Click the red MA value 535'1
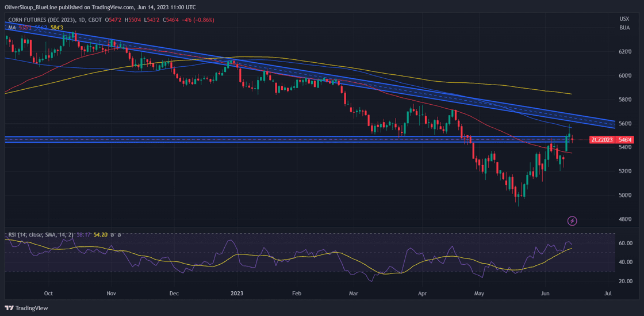The image size is (644, 316). tap(26, 28)
